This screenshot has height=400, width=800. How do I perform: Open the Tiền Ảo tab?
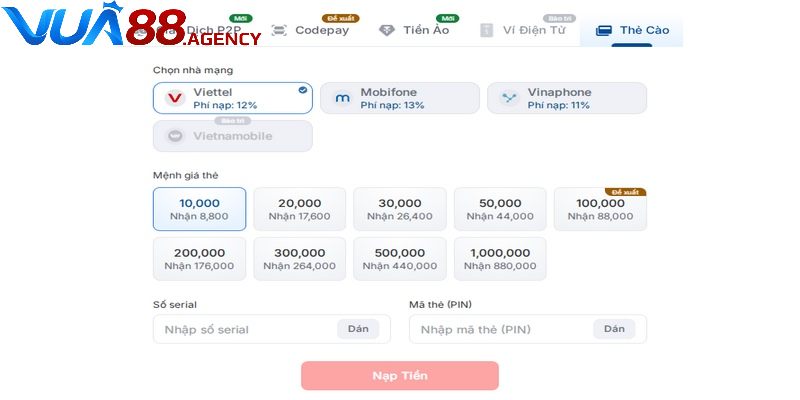click(427, 30)
